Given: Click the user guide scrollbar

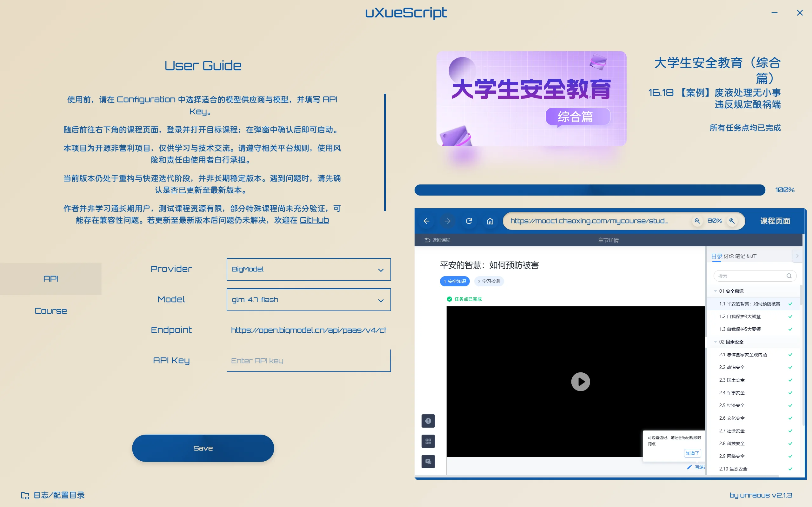Looking at the screenshot, I should pos(385,152).
